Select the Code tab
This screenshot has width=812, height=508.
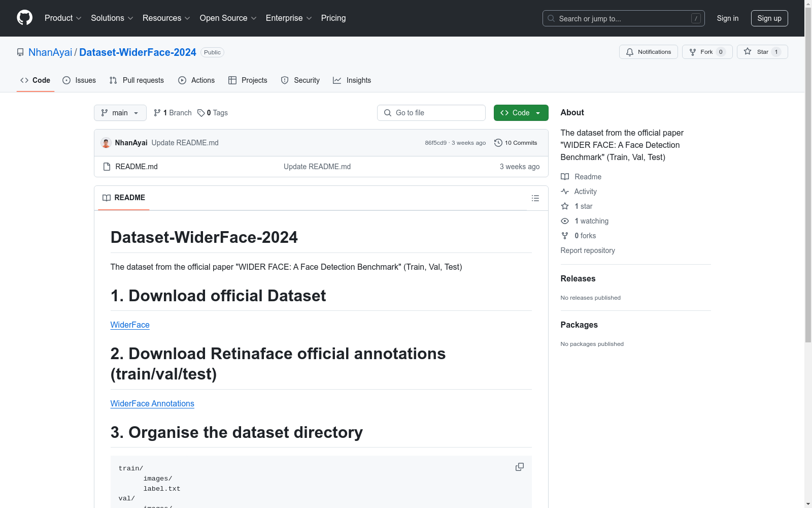35,80
